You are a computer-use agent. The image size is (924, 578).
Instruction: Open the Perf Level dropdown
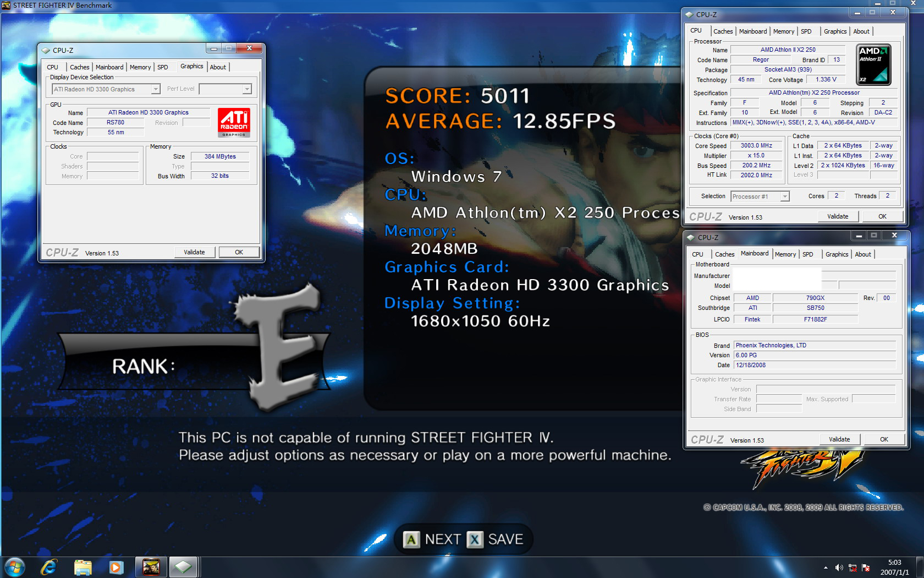point(247,89)
